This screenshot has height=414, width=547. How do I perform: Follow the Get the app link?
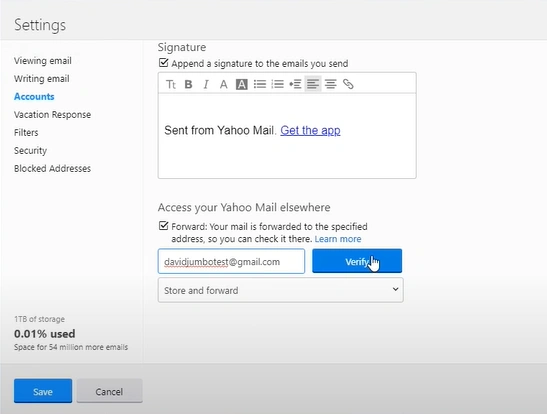[310, 130]
